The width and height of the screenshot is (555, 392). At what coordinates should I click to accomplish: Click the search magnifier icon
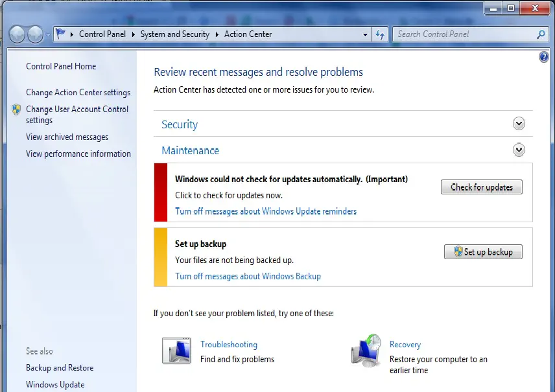(x=541, y=34)
